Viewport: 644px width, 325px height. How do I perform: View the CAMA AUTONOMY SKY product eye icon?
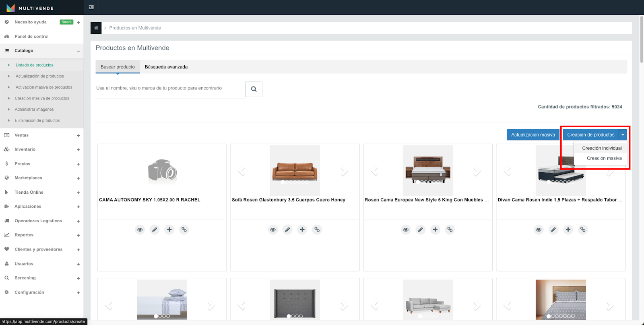tap(140, 230)
